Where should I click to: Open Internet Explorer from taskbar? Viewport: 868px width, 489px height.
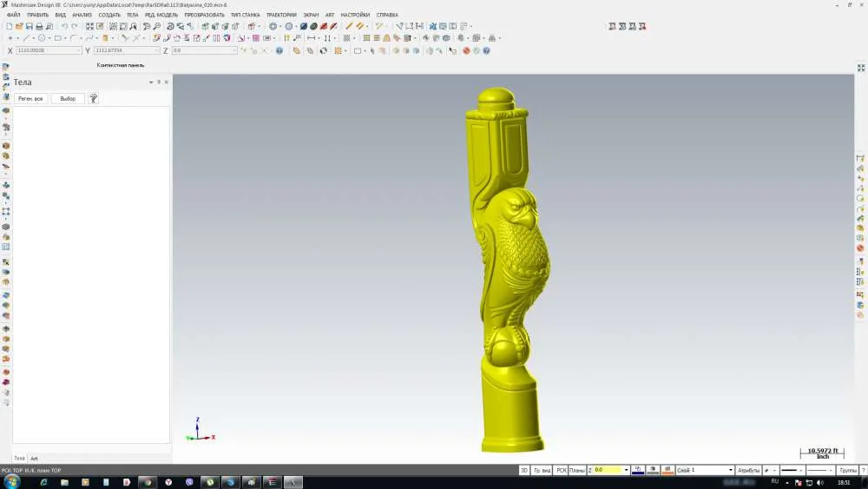coord(43,482)
